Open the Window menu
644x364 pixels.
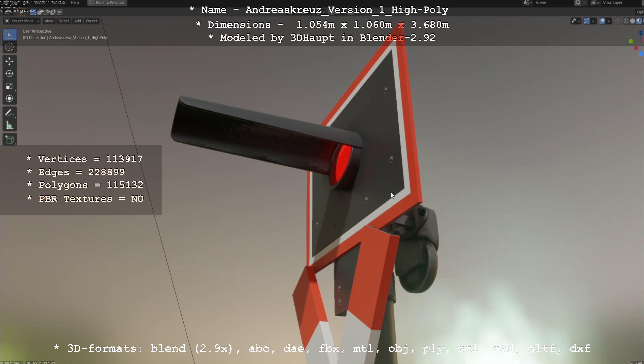pyautogui.click(x=59, y=2)
